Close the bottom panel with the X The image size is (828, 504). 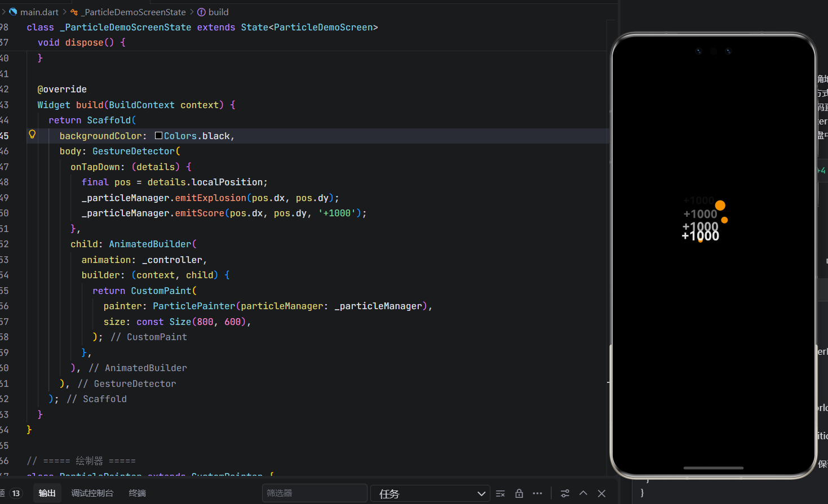click(x=601, y=493)
